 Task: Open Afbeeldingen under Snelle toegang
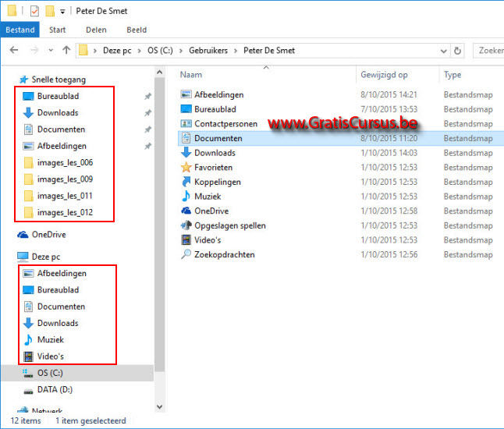point(62,146)
